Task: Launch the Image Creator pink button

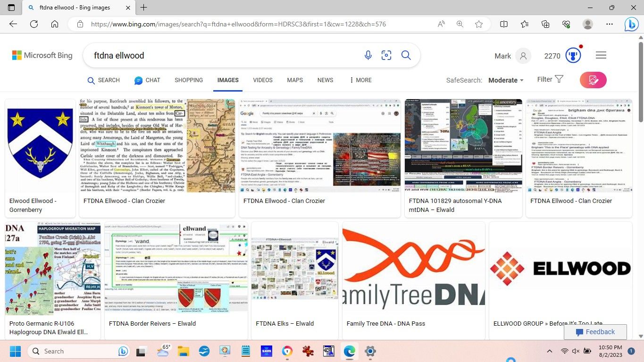Action: click(x=593, y=80)
